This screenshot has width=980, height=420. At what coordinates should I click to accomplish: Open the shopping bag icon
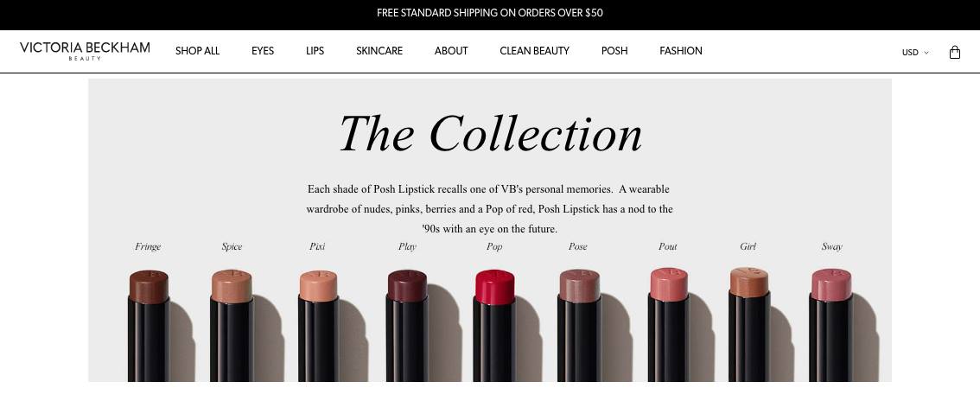pyautogui.click(x=954, y=52)
